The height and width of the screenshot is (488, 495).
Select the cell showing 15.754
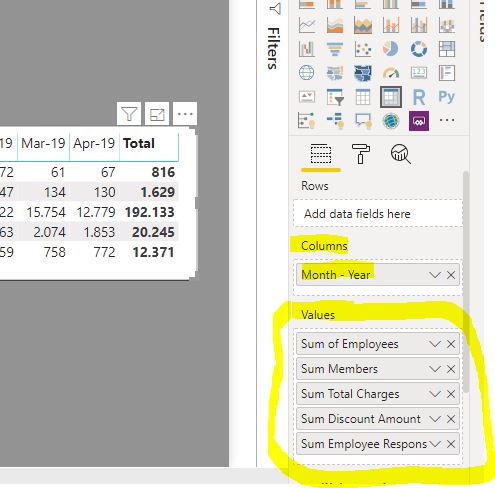(x=46, y=212)
